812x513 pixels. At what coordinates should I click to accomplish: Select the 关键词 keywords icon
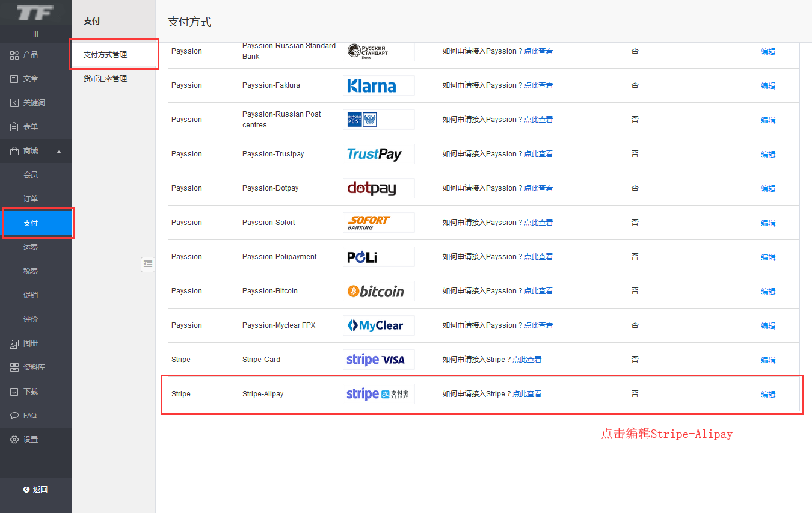pyautogui.click(x=14, y=103)
